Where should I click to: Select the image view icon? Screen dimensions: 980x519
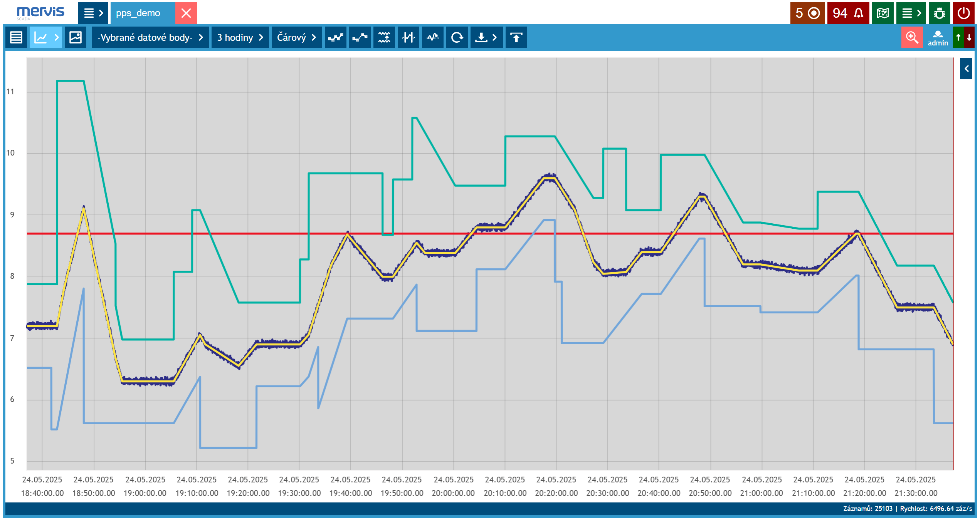pyautogui.click(x=75, y=37)
